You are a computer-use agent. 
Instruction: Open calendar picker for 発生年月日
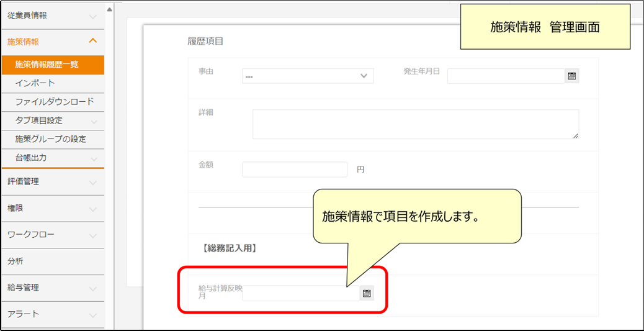(x=571, y=76)
